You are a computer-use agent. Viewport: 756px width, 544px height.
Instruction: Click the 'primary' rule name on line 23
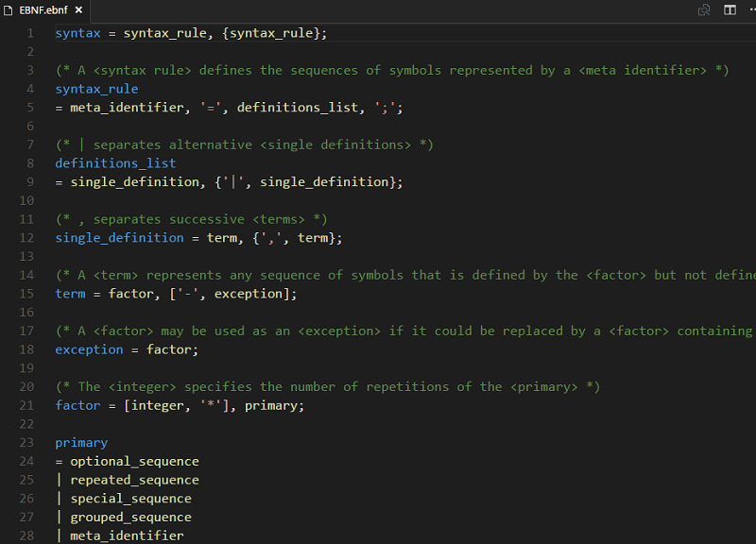[81, 443]
